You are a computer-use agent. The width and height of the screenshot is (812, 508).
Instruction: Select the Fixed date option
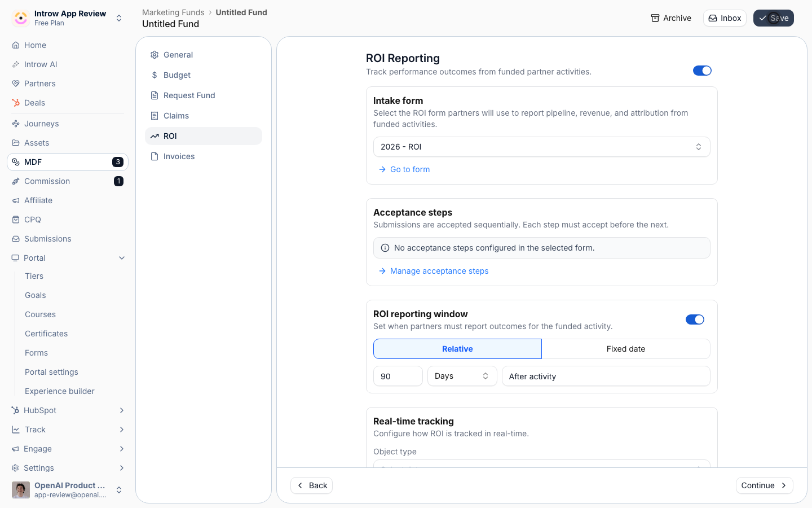pos(626,349)
